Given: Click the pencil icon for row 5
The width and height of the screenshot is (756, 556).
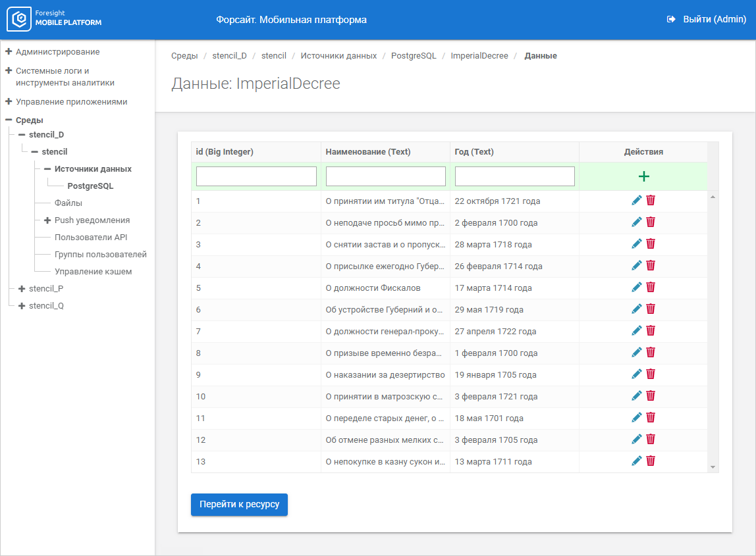Looking at the screenshot, I should [637, 288].
